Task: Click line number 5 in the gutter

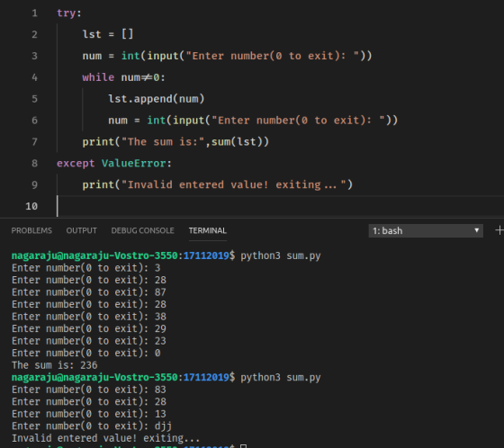Action: [x=34, y=99]
